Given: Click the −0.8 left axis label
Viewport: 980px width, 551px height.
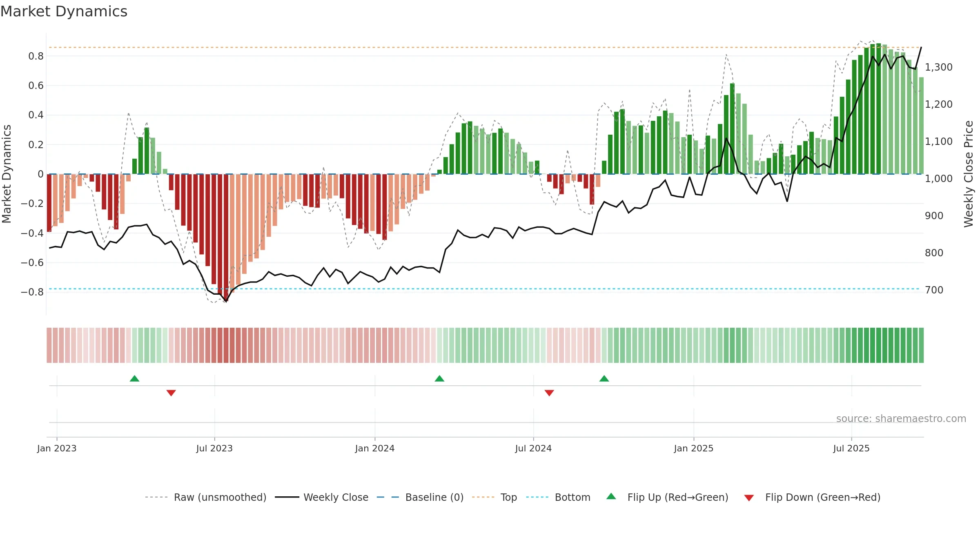Looking at the screenshot, I should click(x=32, y=292).
